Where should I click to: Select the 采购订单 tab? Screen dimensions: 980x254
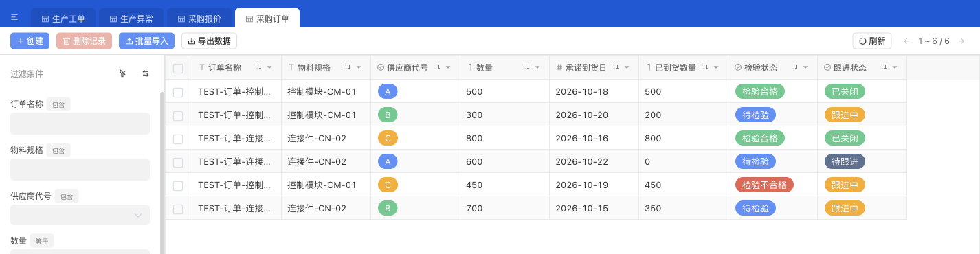267,19
